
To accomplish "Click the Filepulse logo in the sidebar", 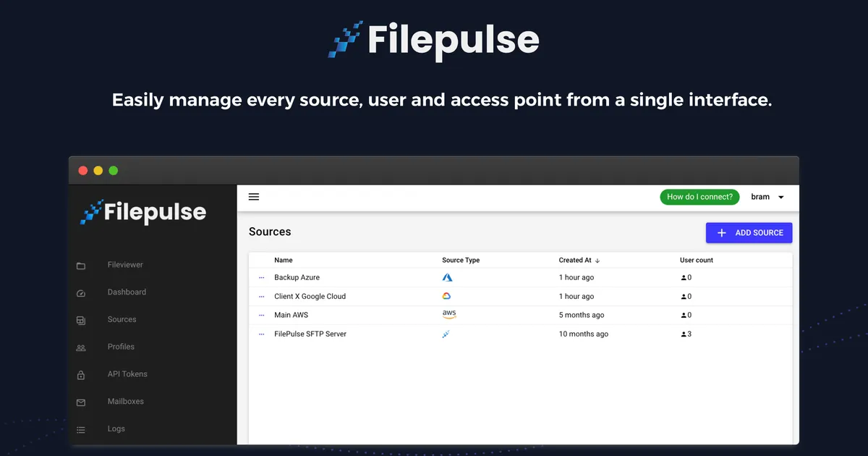I will [142, 212].
